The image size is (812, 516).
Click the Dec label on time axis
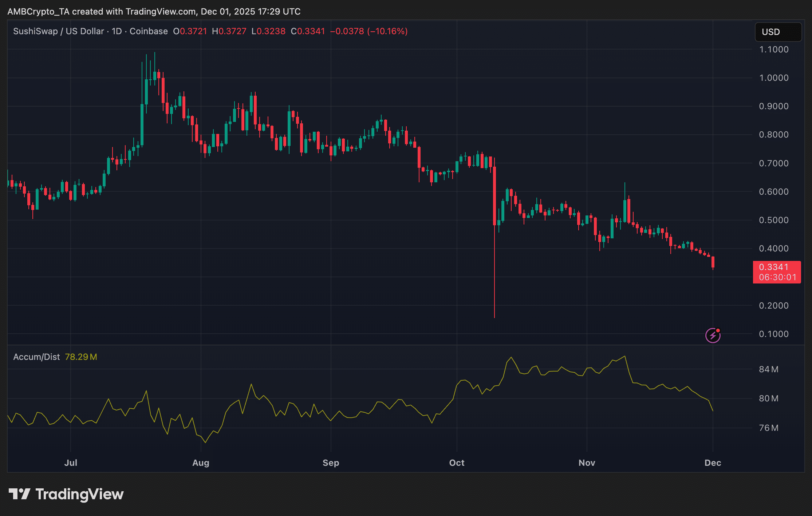click(713, 463)
